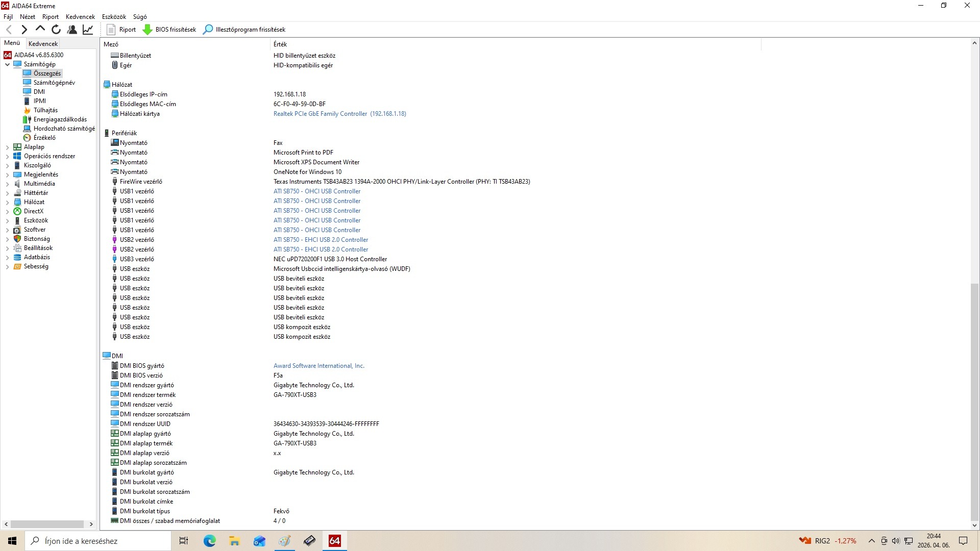Open the graph chart toolbar icon

(x=88, y=30)
